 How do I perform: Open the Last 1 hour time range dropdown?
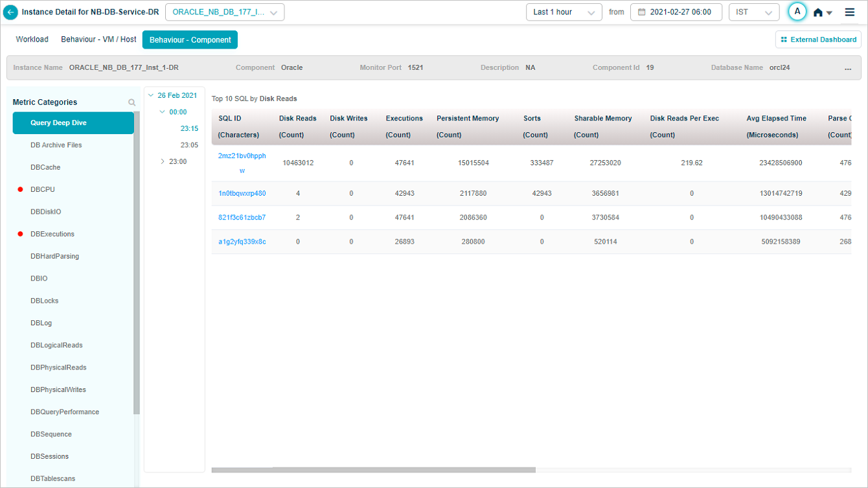[563, 12]
